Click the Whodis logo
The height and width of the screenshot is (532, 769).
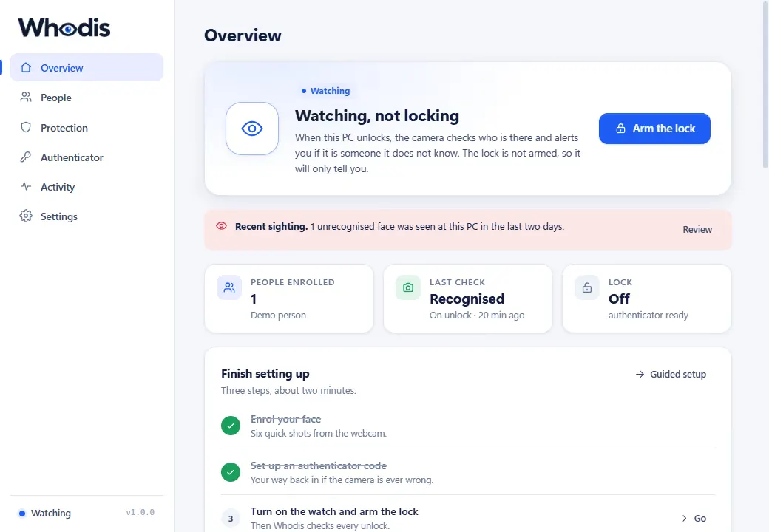[64, 28]
